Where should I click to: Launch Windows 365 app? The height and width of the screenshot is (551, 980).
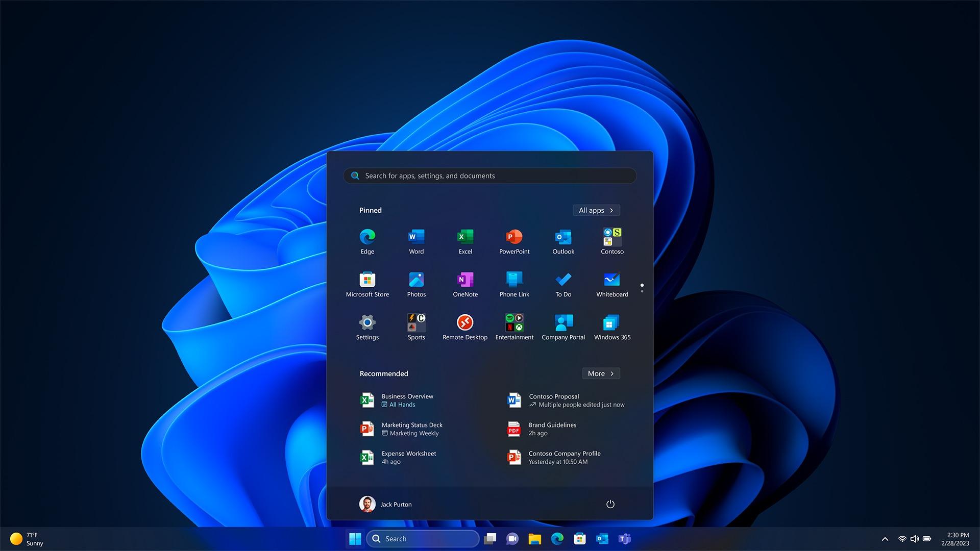[x=611, y=322]
